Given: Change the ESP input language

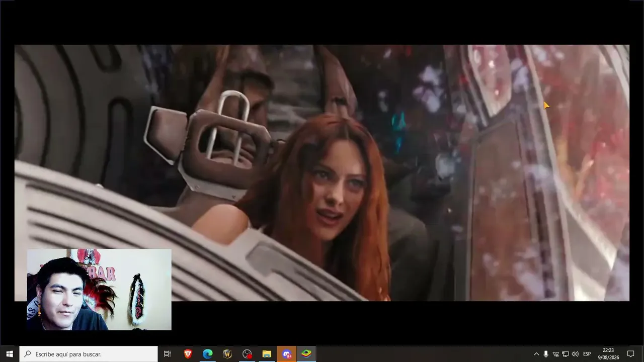Looking at the screenshot, I should click(587, 354).
